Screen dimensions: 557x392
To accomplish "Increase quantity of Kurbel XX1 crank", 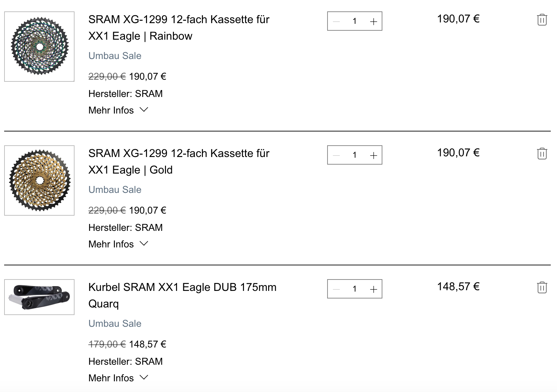I will tap(373, 289).
